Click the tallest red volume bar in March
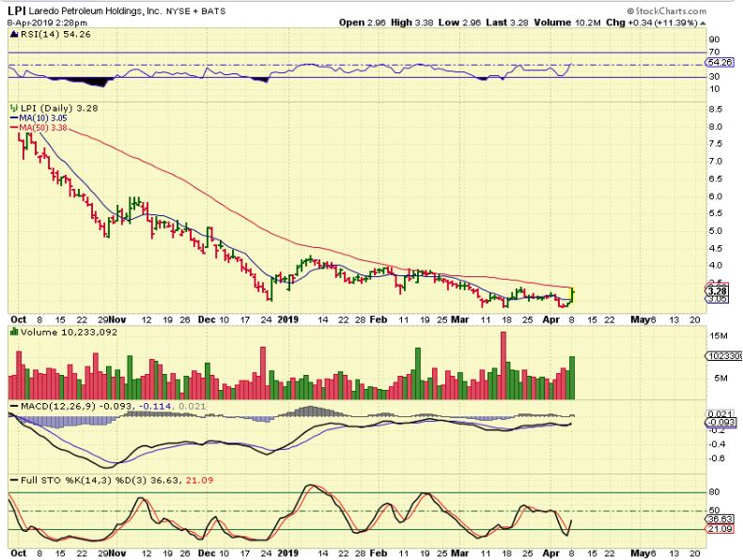Screen dimensions: 743x560 coord(503,366)
